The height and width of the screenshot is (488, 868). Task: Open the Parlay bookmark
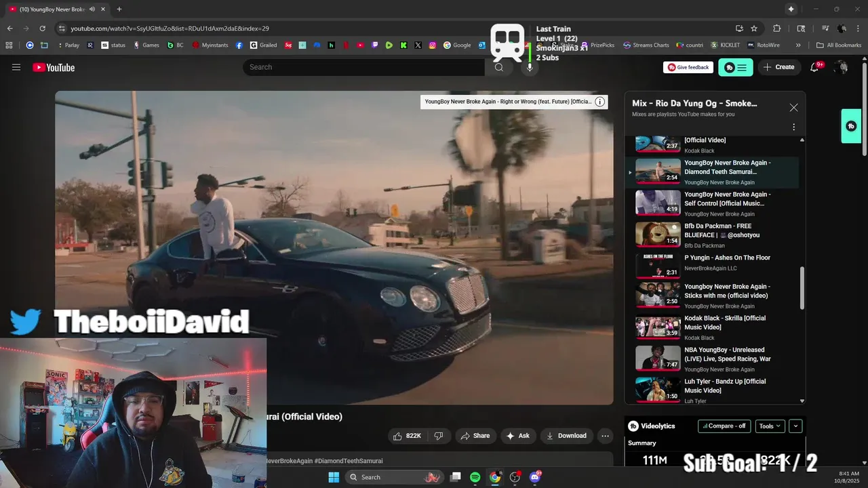pos(68,45)
